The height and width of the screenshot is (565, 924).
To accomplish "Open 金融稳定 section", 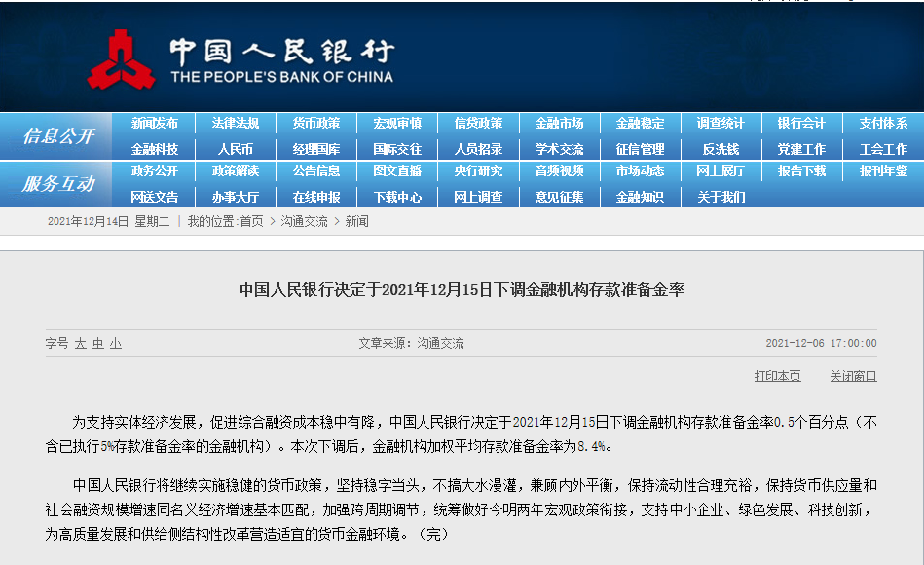I will 640,124.
